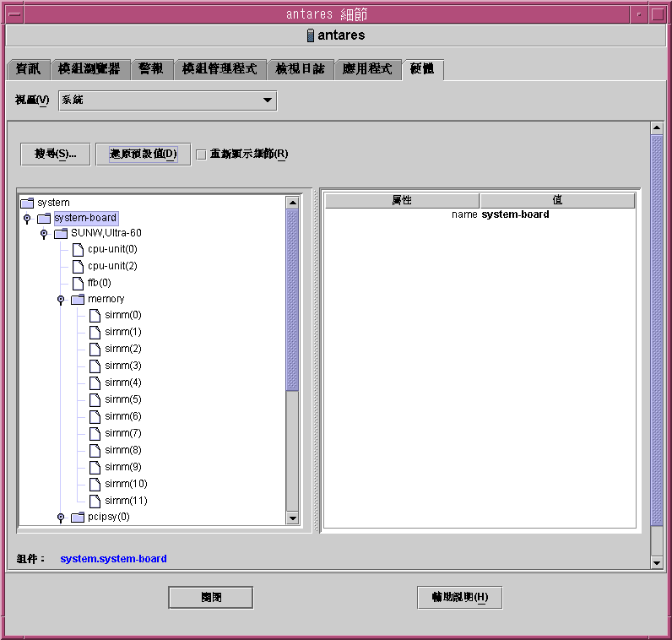Screen dimensions: 672x640
Task: Click the simm(3) document icon
Action: (x=95, y=366)
